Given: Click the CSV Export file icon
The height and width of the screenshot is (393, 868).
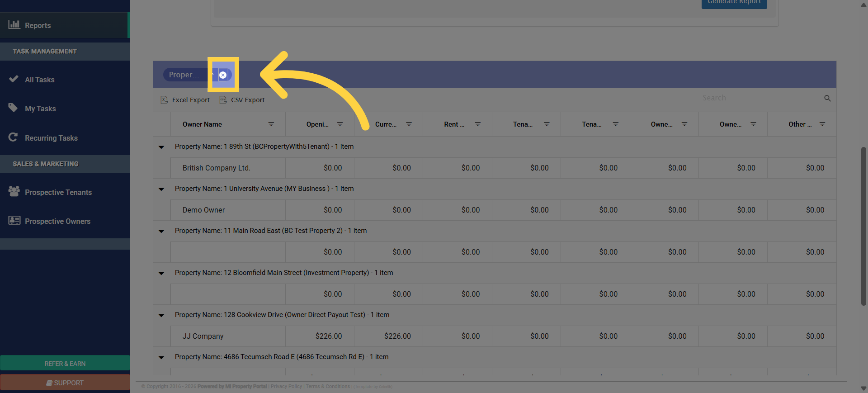Looking at the screenshot, I should (223, 99).
